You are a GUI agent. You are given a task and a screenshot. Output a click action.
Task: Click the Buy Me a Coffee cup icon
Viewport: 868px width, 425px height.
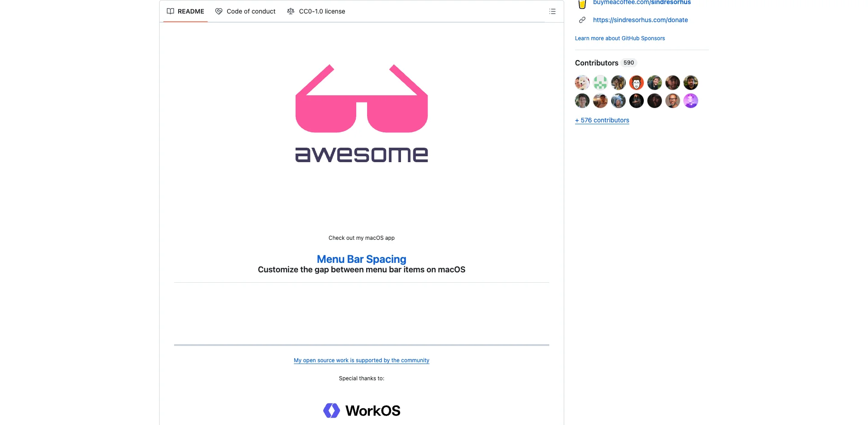pyautogui.click(x=582, y=4)
